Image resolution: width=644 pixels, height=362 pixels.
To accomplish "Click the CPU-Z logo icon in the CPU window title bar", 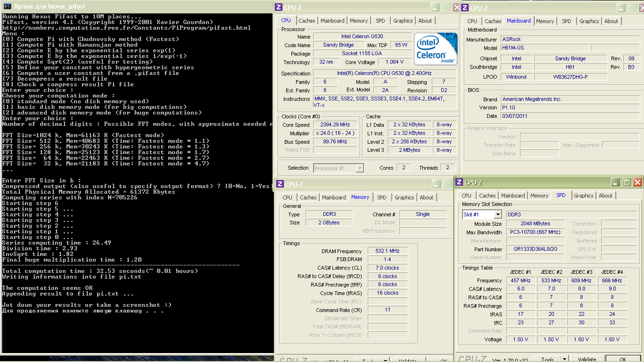I will pos(279,7).
